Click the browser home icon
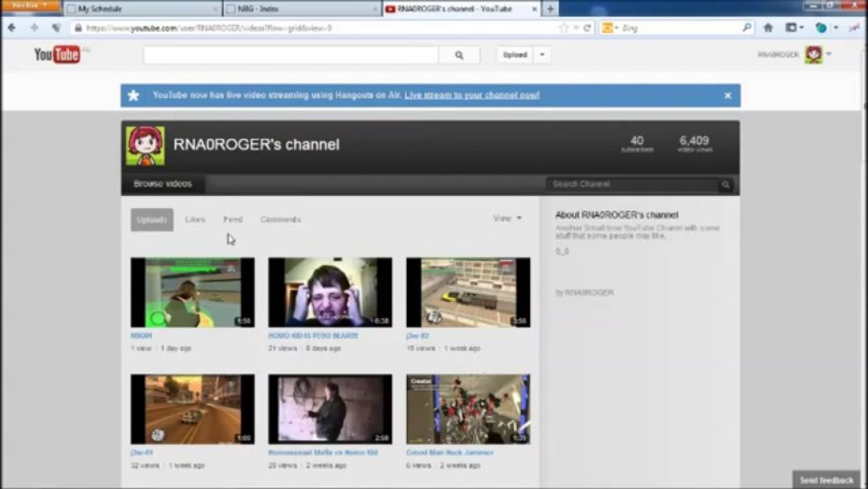The width and height of the screenshot is (868, 489). coord(768,28)
